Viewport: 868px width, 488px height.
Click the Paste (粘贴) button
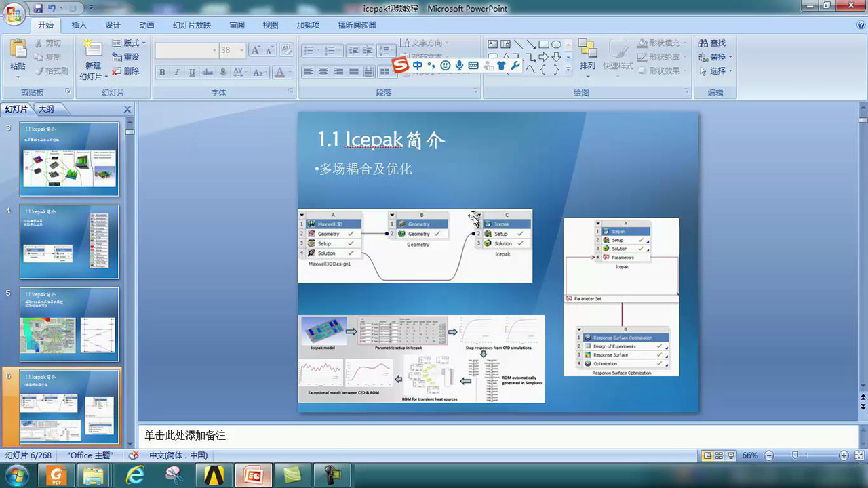pyautogui.click(x=18, y=58)
